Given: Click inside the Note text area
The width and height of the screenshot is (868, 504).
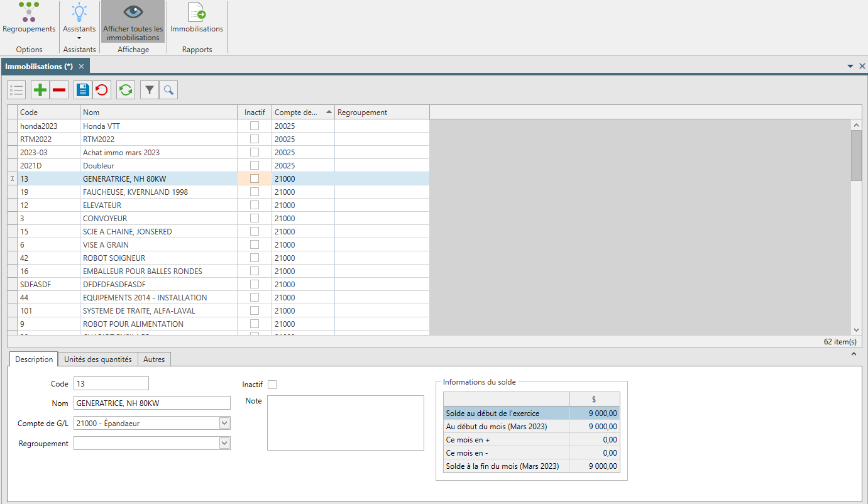Looking at the screenshot, I should [346, 423].
